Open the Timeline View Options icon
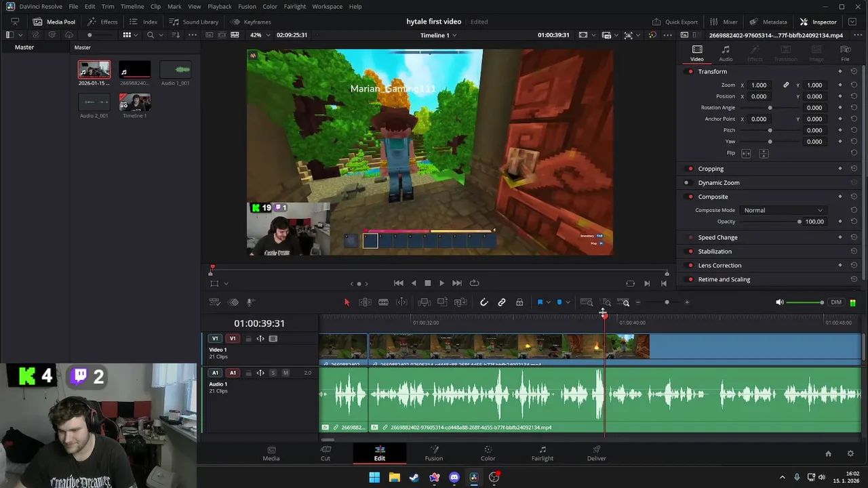Image resolution: width=868 pixels, height=488 pixels. click(x=214, y=302)
